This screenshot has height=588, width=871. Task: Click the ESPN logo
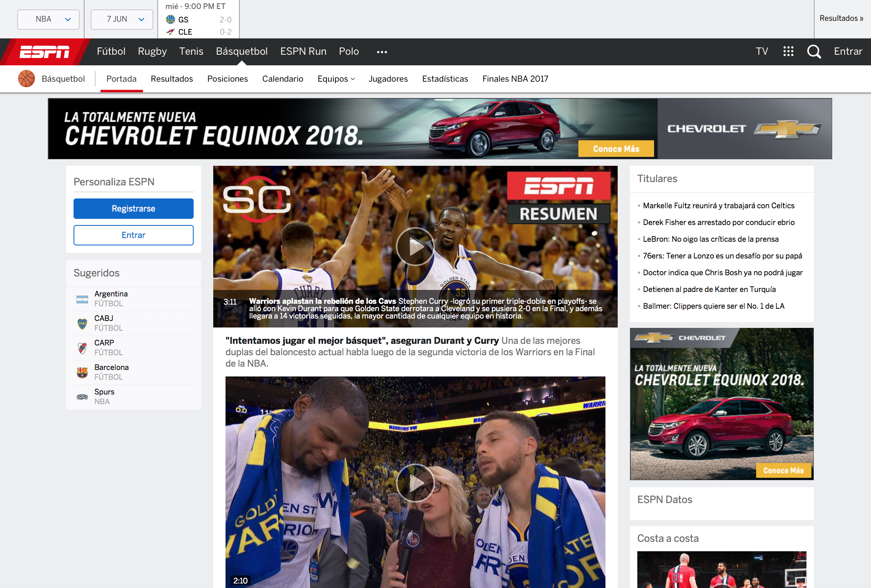coord(45,52)
